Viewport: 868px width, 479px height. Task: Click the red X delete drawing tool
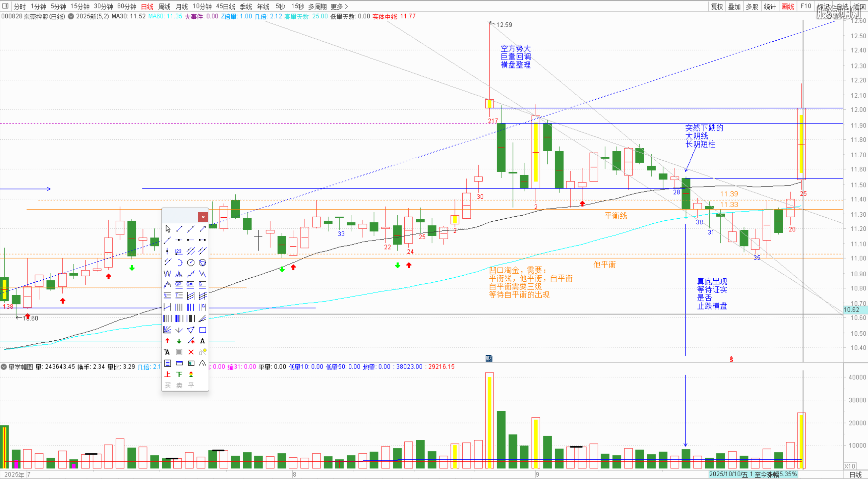(191, 352)
